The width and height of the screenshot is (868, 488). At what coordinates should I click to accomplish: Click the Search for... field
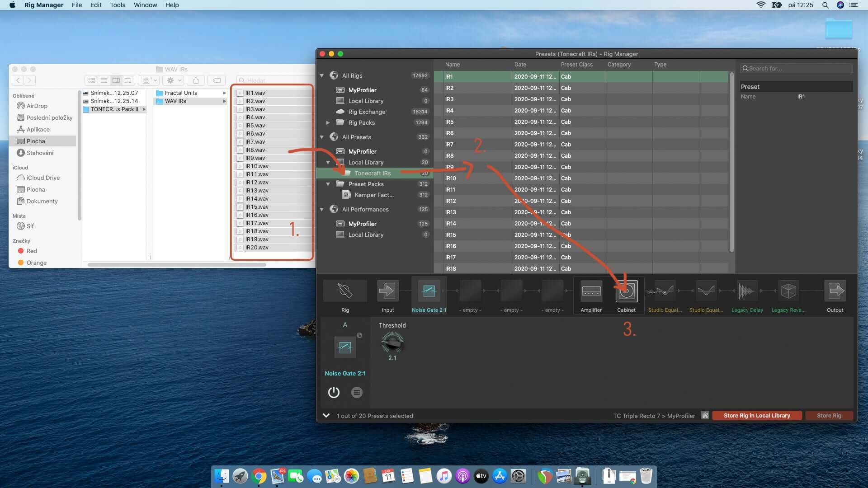797,68
